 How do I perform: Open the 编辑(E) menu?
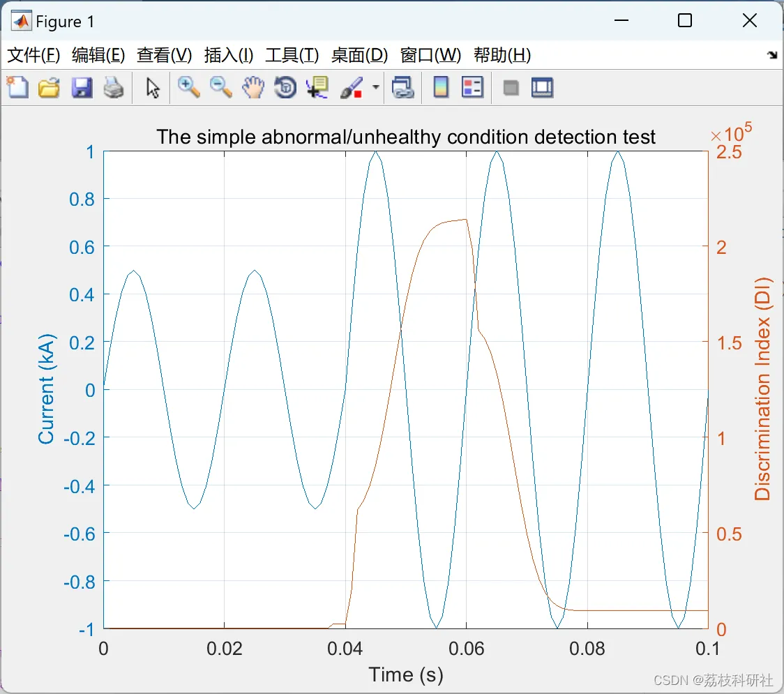click(x=98, y=54)
